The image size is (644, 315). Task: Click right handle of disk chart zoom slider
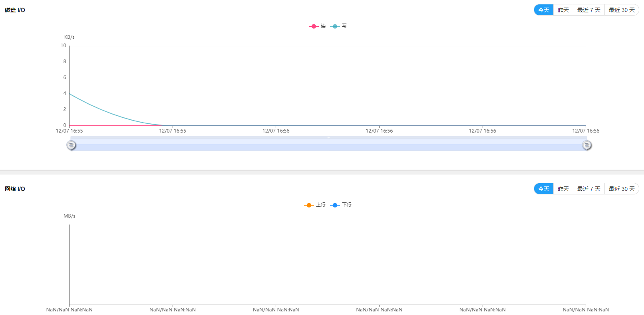tap(586, 145)
